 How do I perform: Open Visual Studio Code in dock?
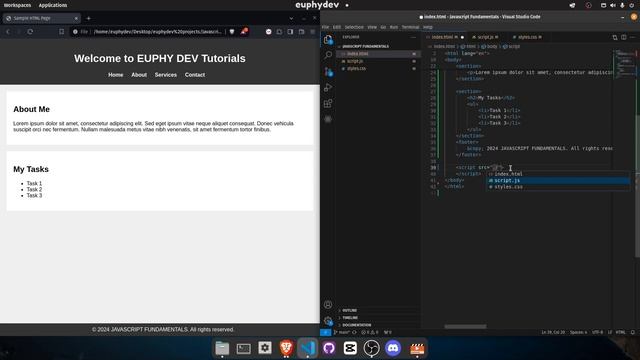pyautogui.click(x=307, y=348)
